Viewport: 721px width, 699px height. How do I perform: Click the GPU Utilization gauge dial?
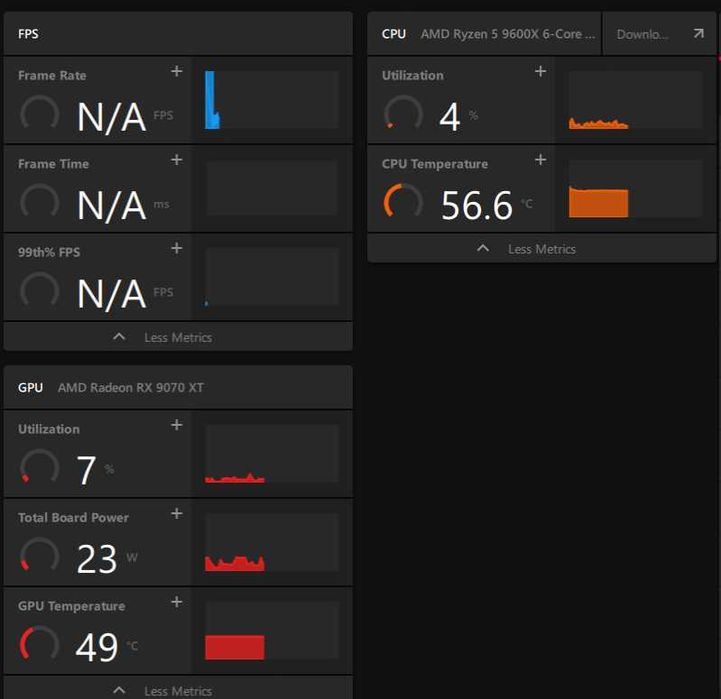[40, 467]
